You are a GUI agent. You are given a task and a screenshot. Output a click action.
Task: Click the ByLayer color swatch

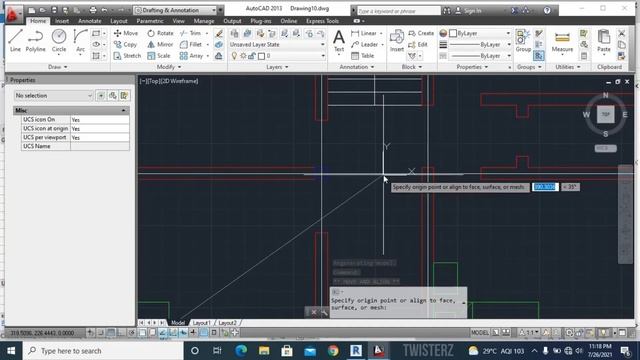click(x=453, y=33)
